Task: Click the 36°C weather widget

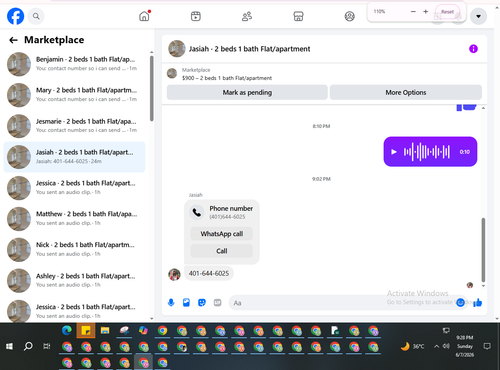Action: [x=412, y=347]
